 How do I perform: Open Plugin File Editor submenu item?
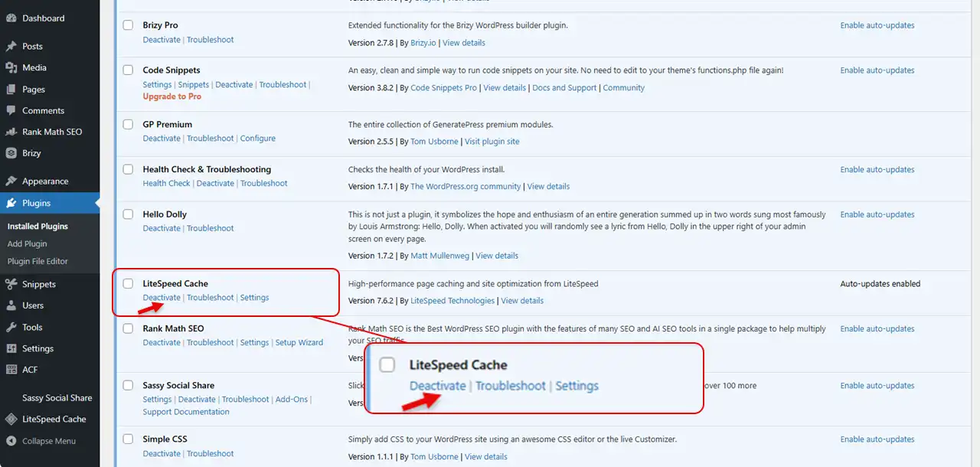pos(38,262)
